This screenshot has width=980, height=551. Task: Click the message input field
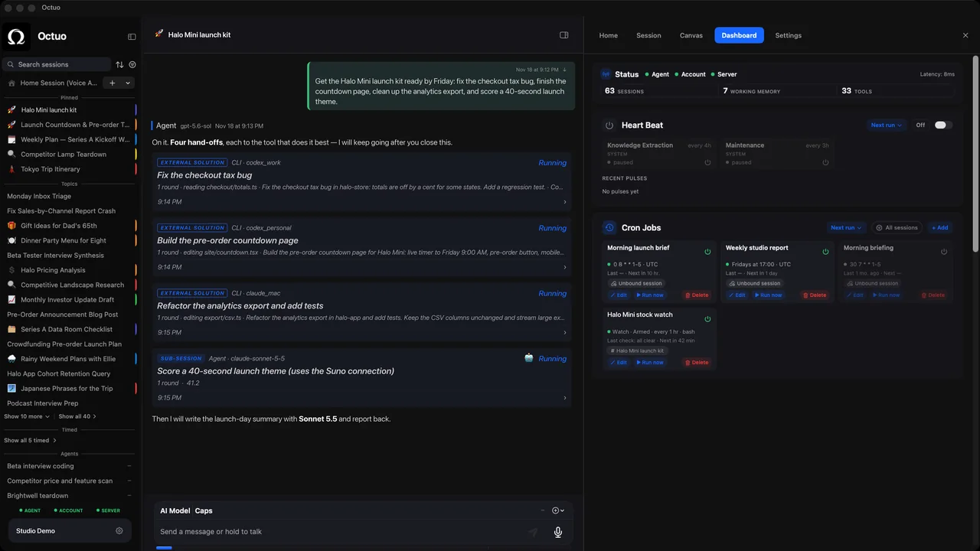click(x=341, y=532)
